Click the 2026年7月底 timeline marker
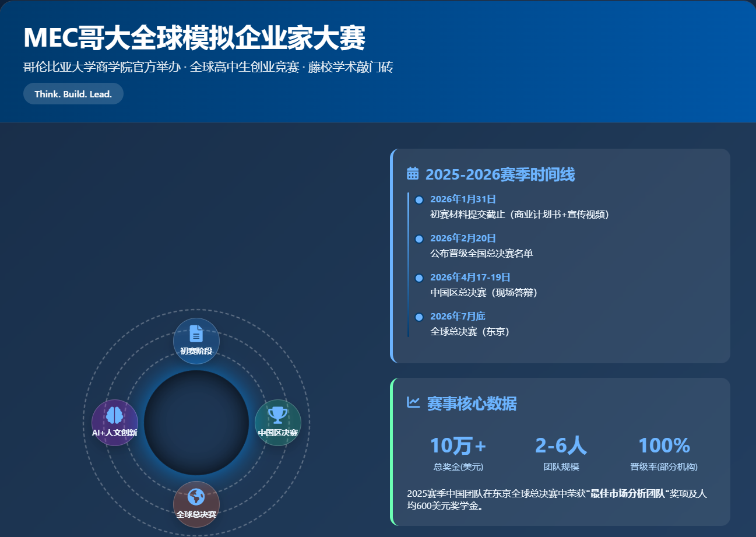Image resolution: width=756 pixels, height=537 pixels. tap(419, 317)
